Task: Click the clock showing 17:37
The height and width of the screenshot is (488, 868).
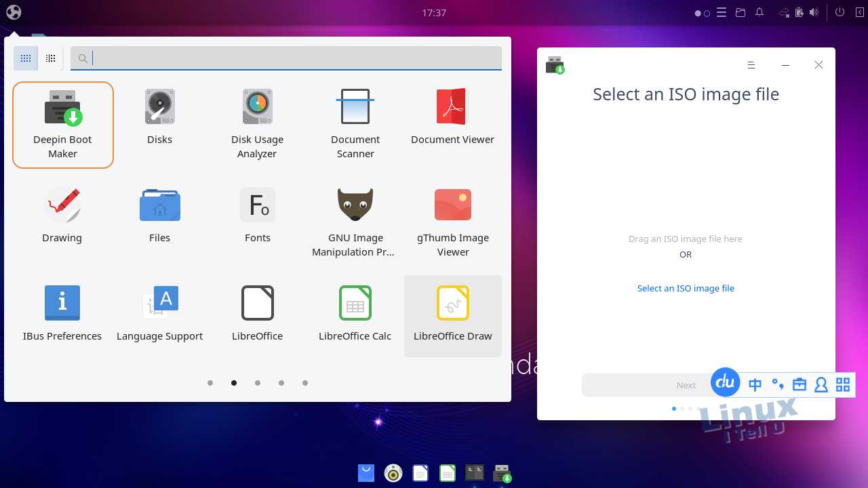Action: coord(434,12)
